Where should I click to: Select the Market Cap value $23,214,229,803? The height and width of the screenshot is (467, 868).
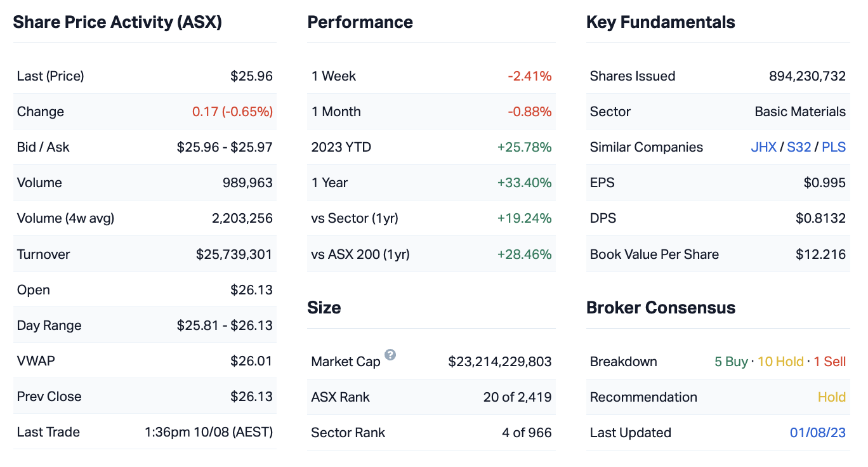(499, 362)
